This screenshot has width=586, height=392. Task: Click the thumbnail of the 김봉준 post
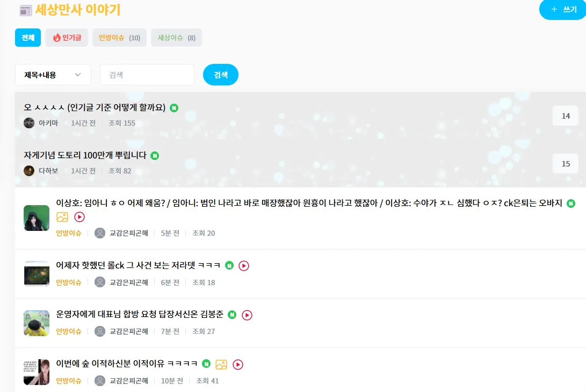(37, 323)
